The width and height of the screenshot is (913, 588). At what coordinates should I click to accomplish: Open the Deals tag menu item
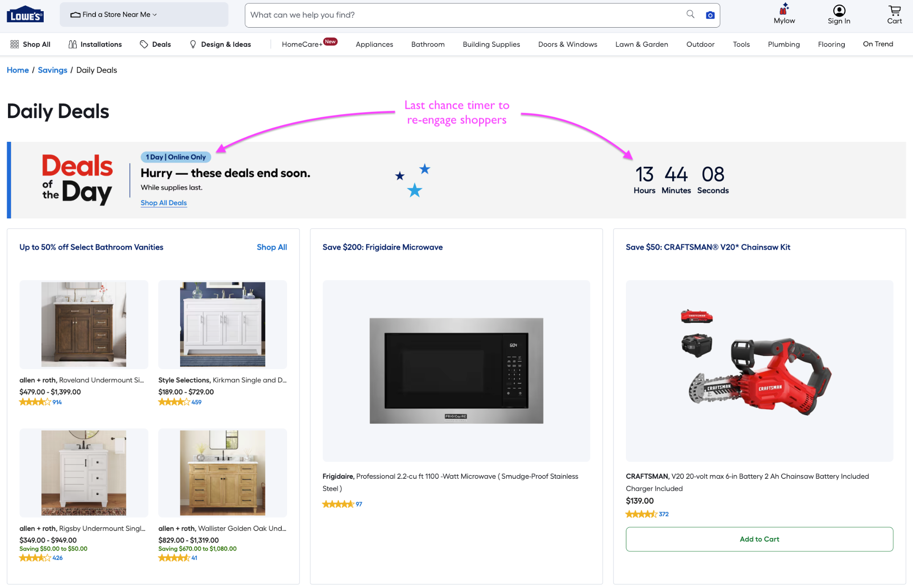point(155,44)
